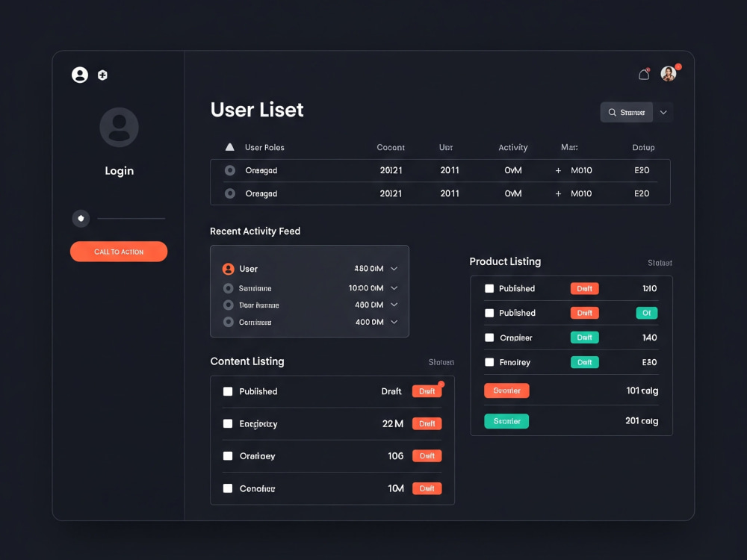This screenshot has width=747, height=560.
Task: Open the dropdown arrow next to search
Action: point(663,113)
